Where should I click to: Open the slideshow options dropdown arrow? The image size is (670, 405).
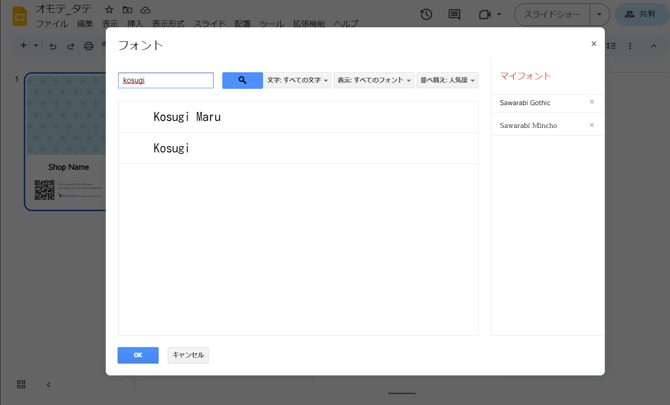[x=598, y=15]
